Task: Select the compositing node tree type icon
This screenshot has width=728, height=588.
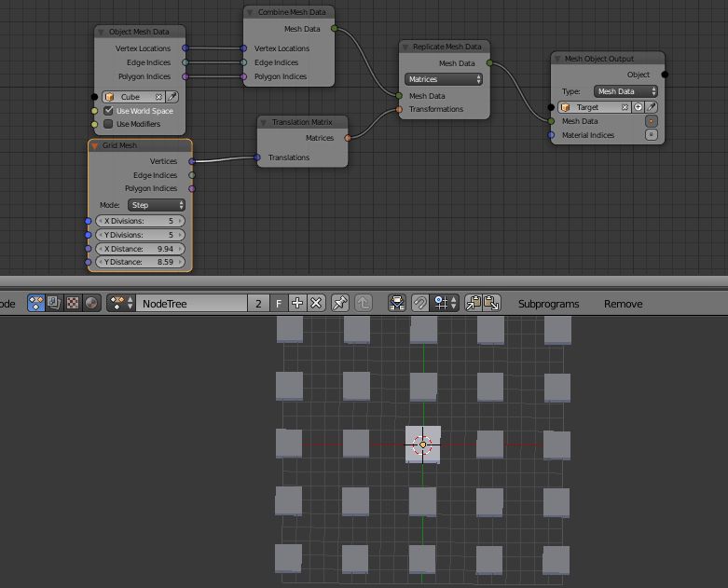Action: (54, 303)
